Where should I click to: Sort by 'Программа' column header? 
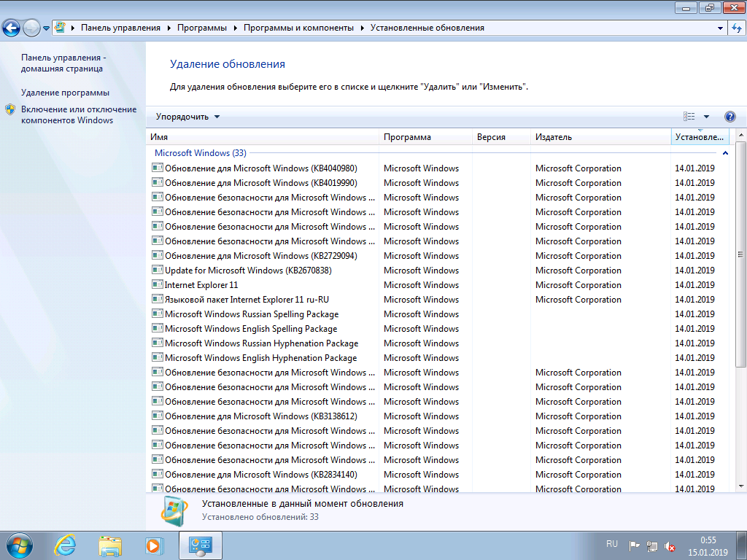pos(426,137)
